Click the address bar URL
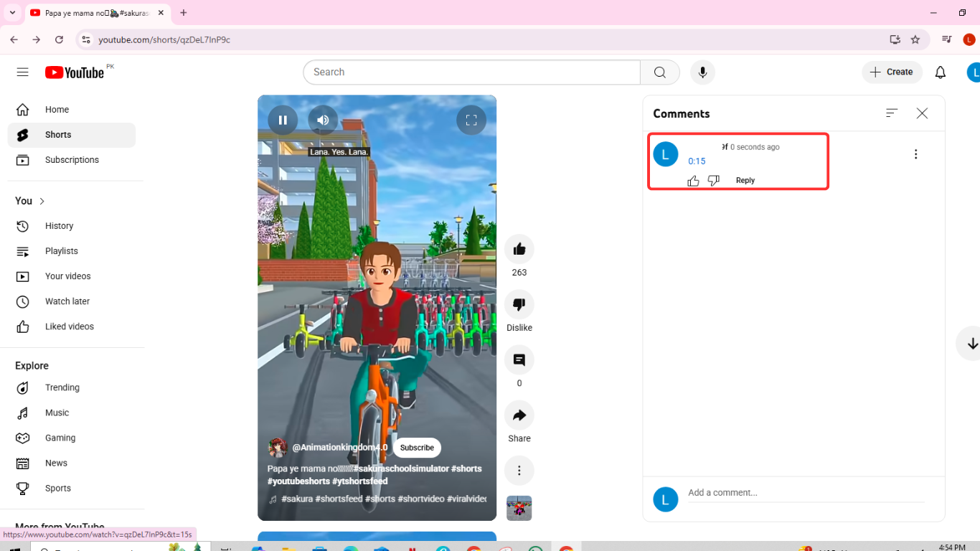This screenshot has height=551, width=980. pyautogui.click(x=164, y=40)
